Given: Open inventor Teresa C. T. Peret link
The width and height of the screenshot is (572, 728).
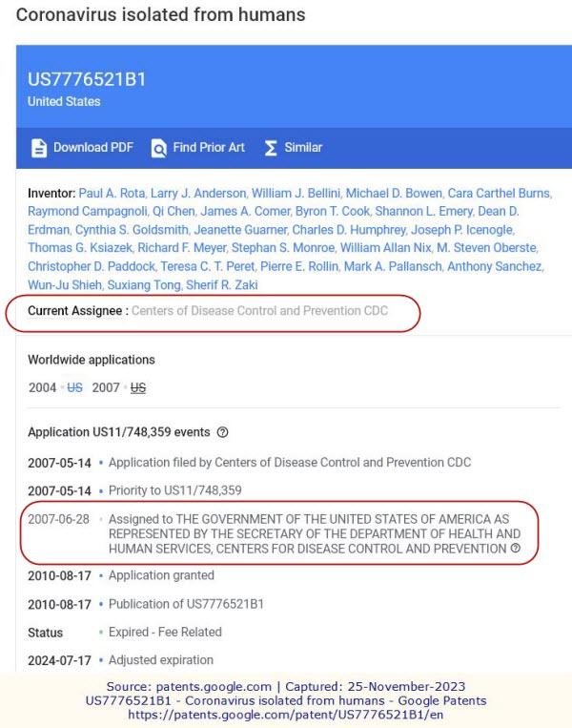Looking at the screenshot, I should click(x=208, y=266).
